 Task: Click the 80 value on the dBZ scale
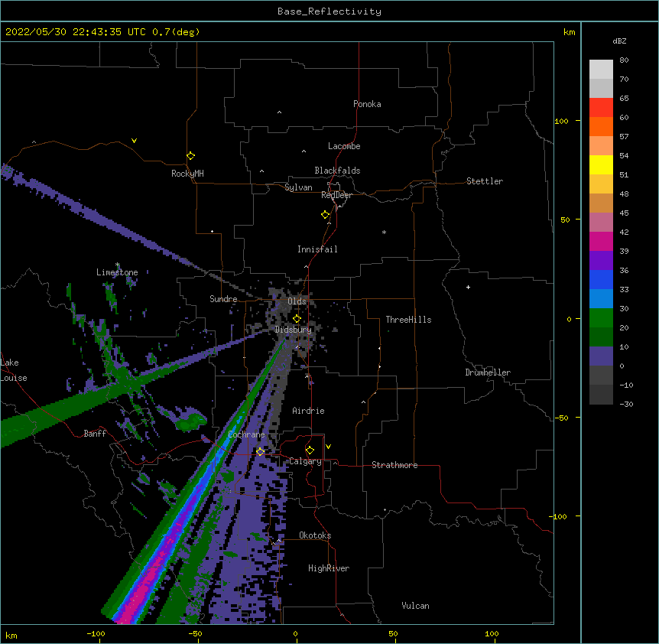point(624,60)
